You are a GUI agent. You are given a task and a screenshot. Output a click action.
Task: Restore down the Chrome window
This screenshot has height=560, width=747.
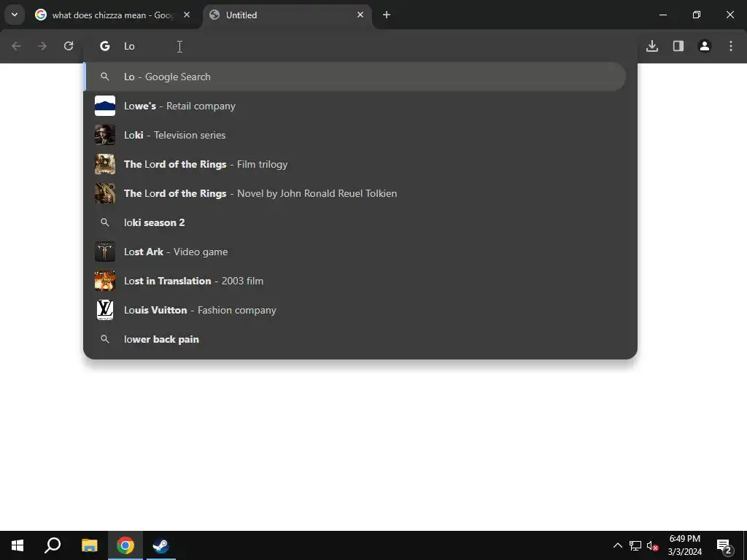tap(697, 15)
